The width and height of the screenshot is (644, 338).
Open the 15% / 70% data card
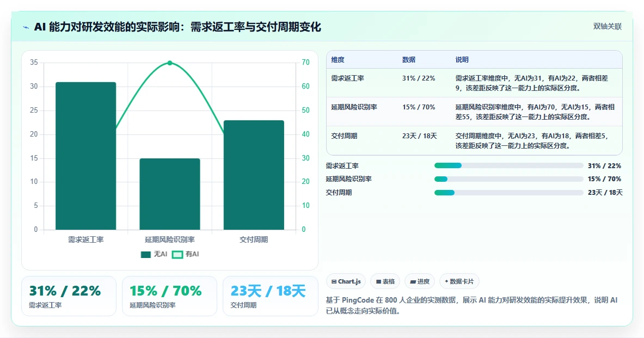pos(169,296)
